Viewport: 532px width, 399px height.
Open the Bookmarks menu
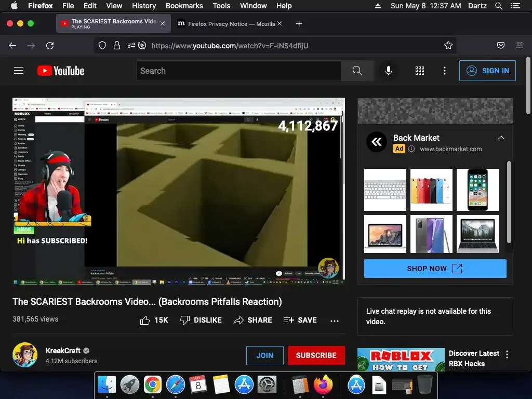[x=184, y=6]
